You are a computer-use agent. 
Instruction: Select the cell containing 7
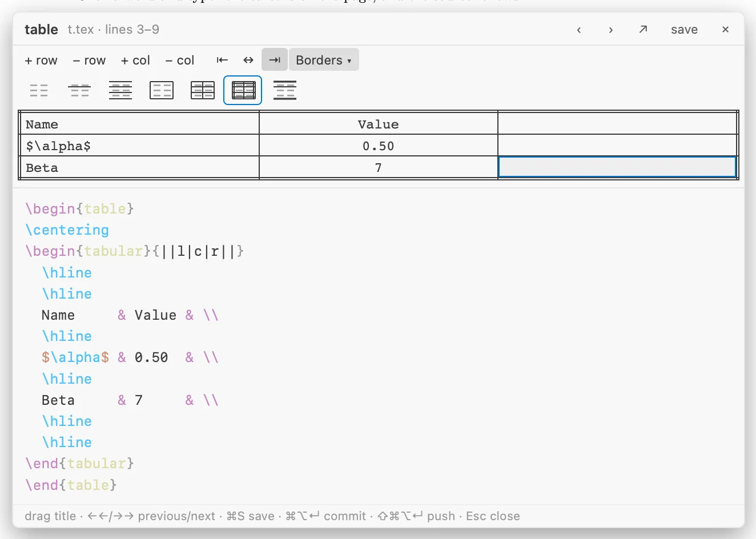(x=378, y=167)
